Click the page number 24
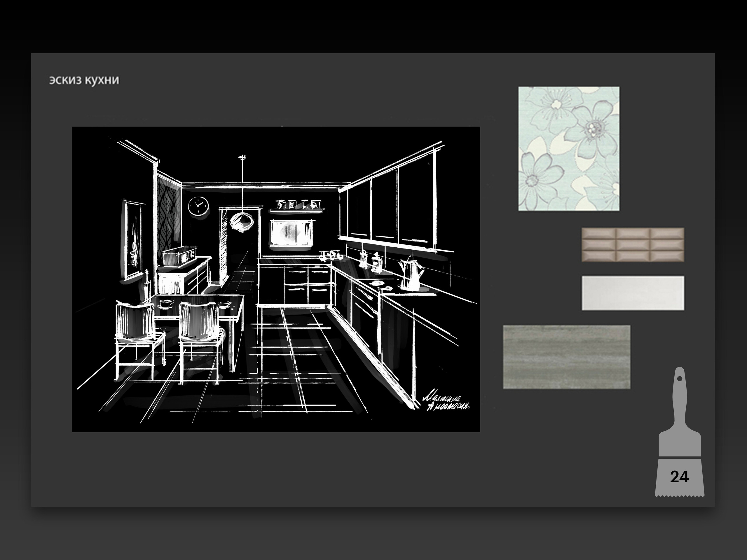 coord(679,477)
